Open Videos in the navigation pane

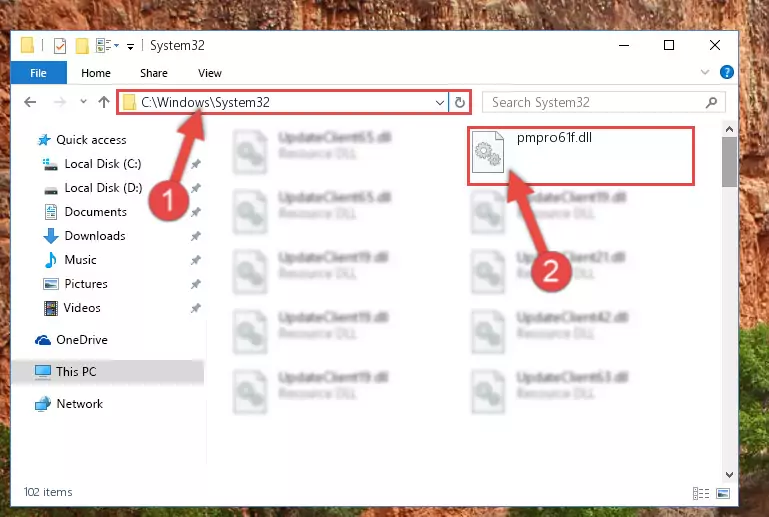click(82, 308)
